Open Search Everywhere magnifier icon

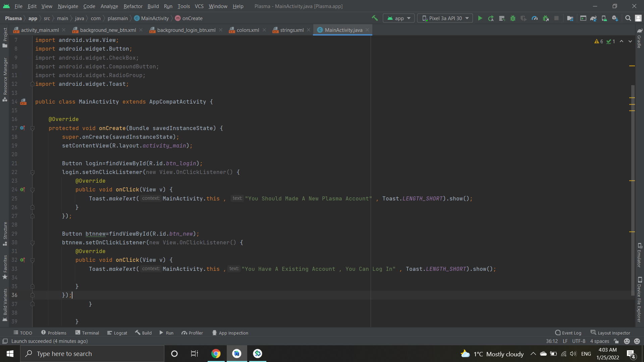point(628,18)
